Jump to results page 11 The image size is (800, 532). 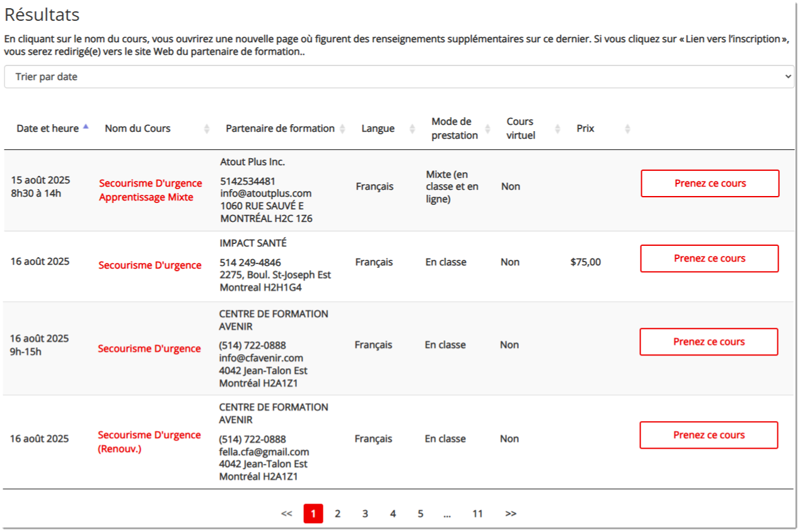477,514
